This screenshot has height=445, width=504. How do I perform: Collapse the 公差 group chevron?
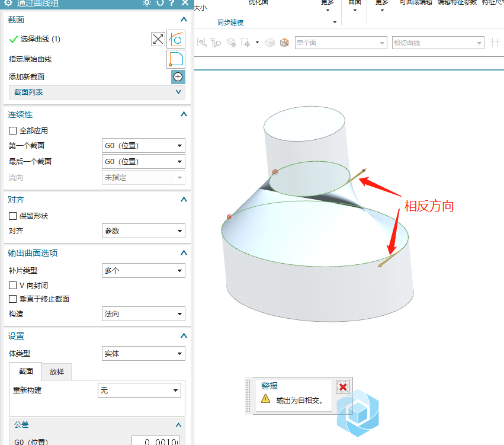coord(178,425)
